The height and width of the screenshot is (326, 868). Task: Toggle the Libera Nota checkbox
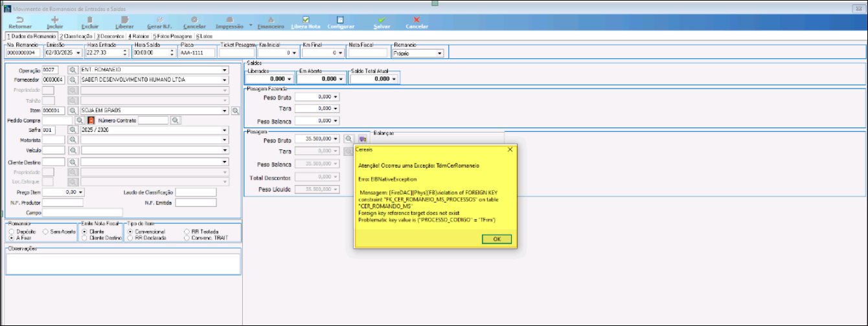click(x=306, y=19)
